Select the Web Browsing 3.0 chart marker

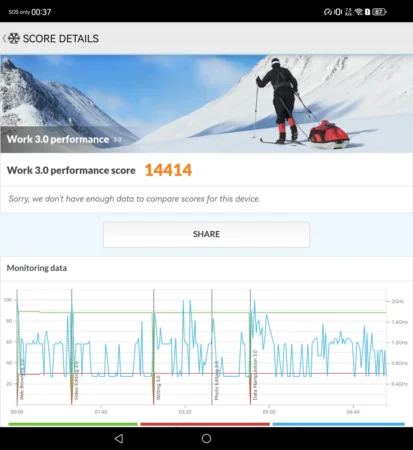tap(22, 379)
